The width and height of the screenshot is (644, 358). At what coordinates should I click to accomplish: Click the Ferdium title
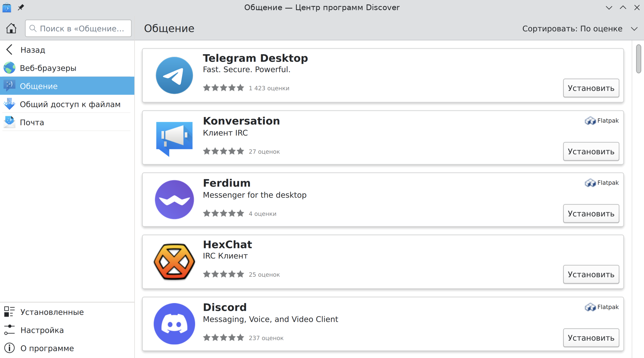[227, 183]
